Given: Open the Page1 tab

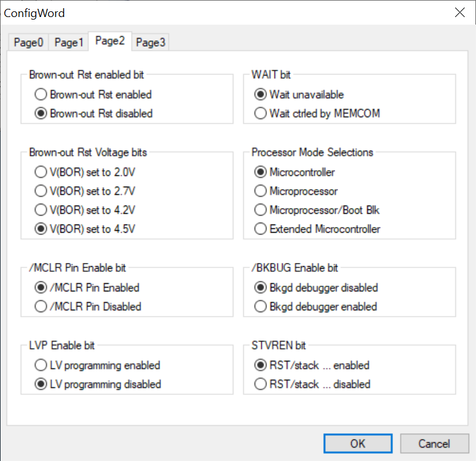Looking at the screenshot, I should click(69, 42).
